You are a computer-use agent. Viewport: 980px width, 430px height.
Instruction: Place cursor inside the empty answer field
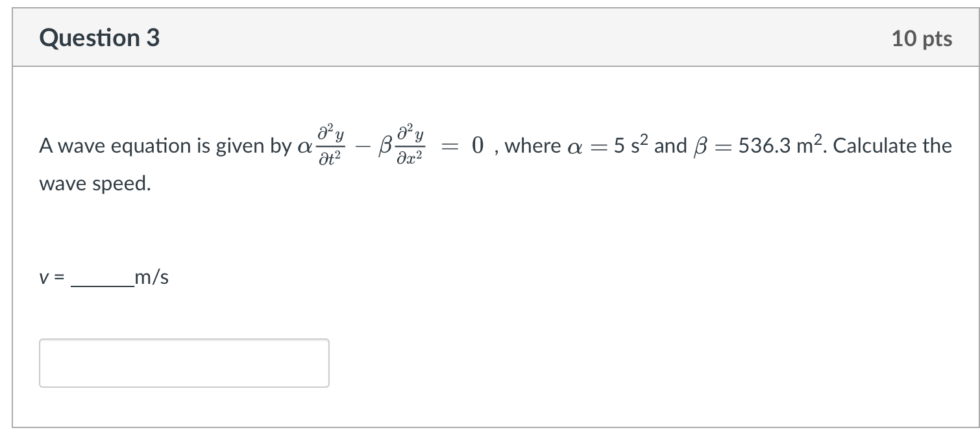[184, 362]
